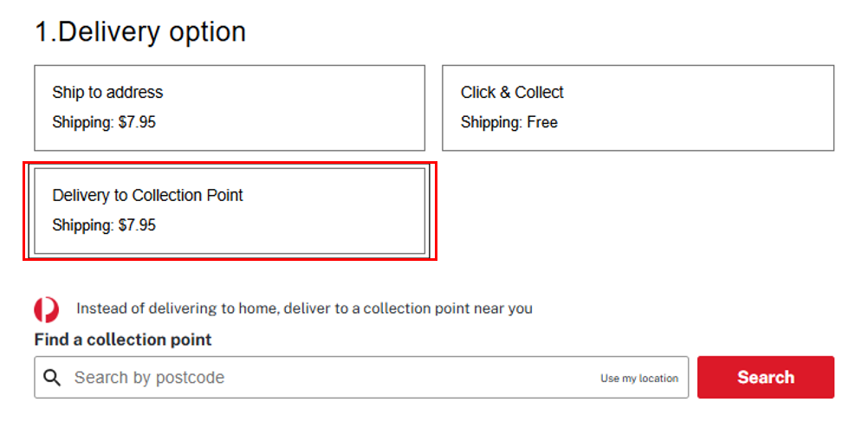Click the "Delivery to Collection Point" title text
This screenshot has height=422, width=868.
coord(147,196)
